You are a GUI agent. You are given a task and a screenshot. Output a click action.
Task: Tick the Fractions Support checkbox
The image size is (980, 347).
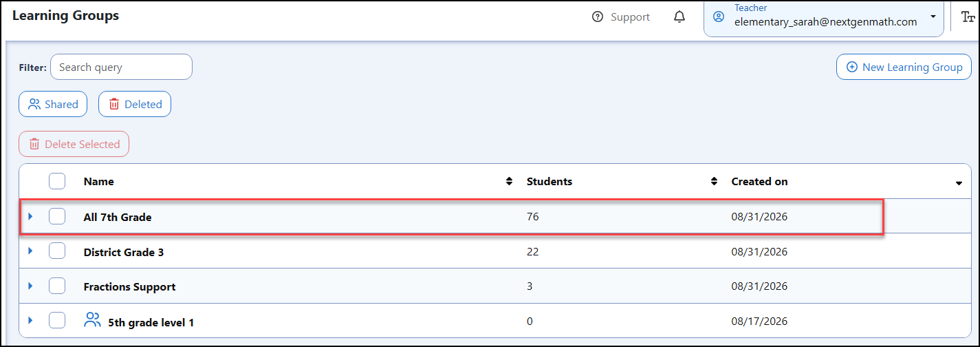[57, 286]
